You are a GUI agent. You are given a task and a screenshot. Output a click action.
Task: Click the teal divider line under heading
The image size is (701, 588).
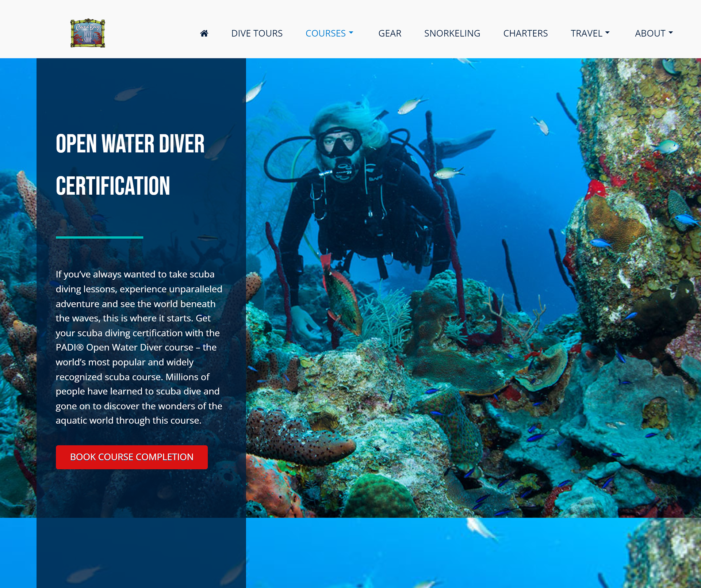[99, 237]
